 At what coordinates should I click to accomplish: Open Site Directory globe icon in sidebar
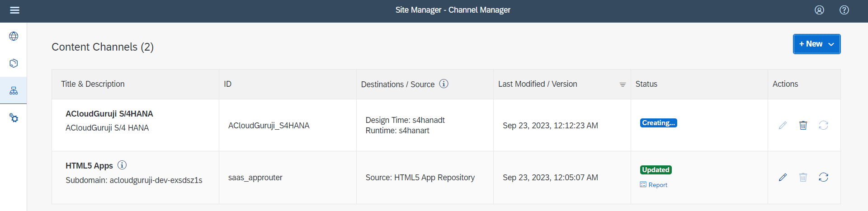pyautogui.click(x=14, y=36)
